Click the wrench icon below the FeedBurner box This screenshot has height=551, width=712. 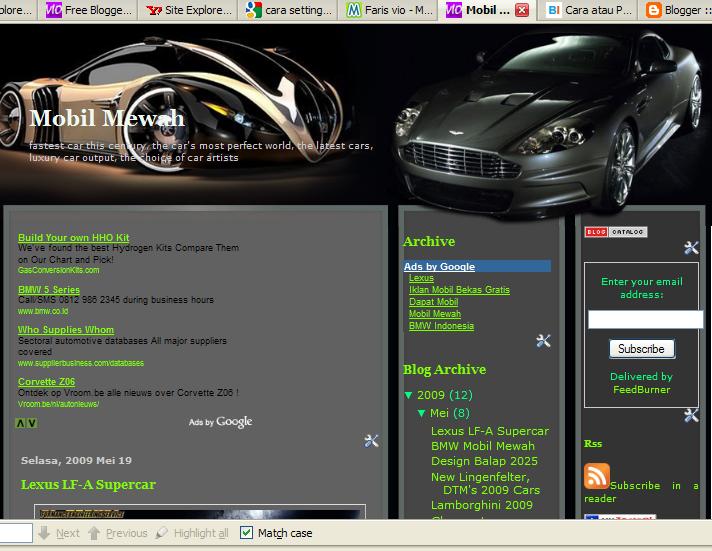point(691,415)
